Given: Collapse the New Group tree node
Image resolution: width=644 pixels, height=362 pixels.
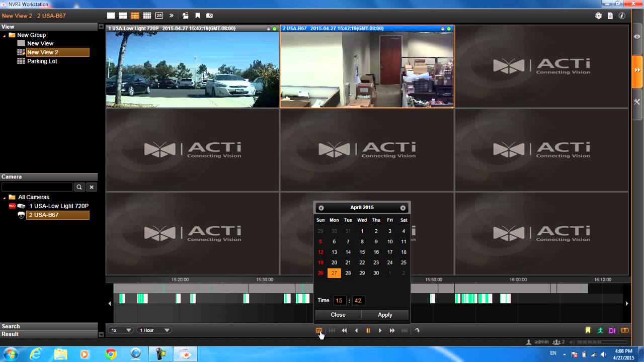Looking at the screenshot, I should [x=5, y=35].
